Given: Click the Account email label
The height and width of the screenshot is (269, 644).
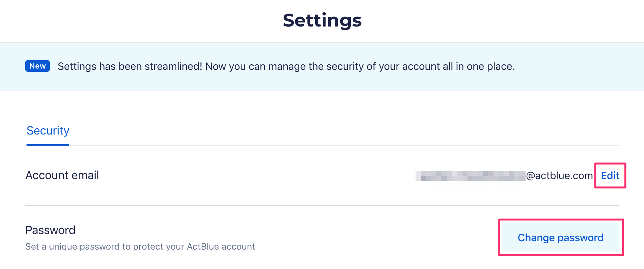Looking at the screenshot, I should tap(62, 175).
